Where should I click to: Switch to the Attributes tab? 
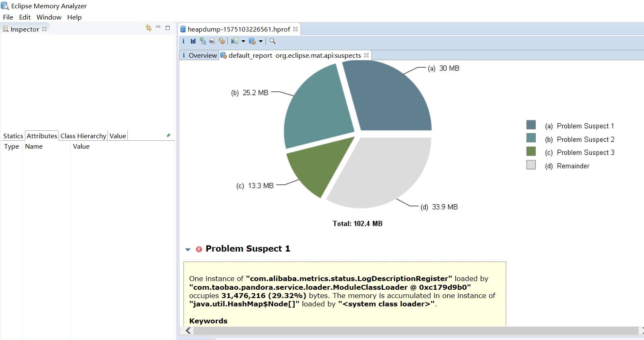point(41,136)
